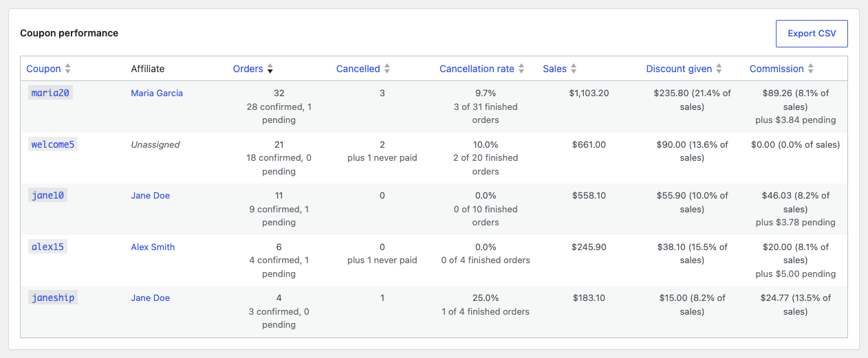The height and width of the screenshot is (358, 868).
Task: Click the Sales column sort arrows icon
Action: [574, 69]
